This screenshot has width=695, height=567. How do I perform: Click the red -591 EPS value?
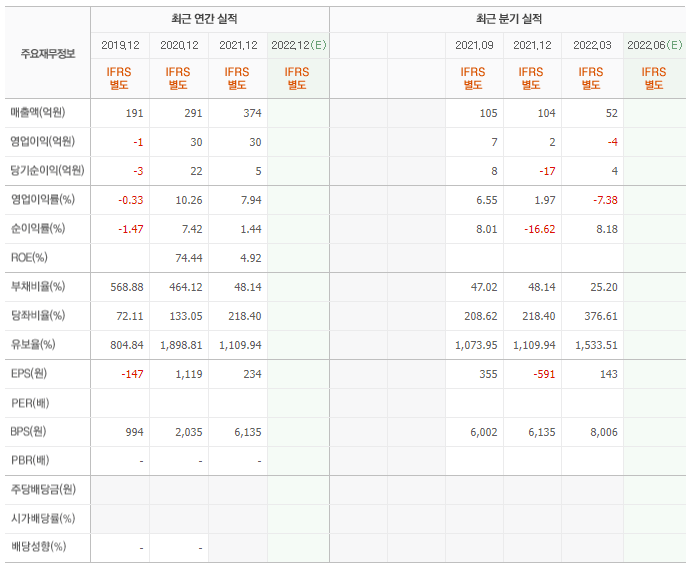[544, 374]
